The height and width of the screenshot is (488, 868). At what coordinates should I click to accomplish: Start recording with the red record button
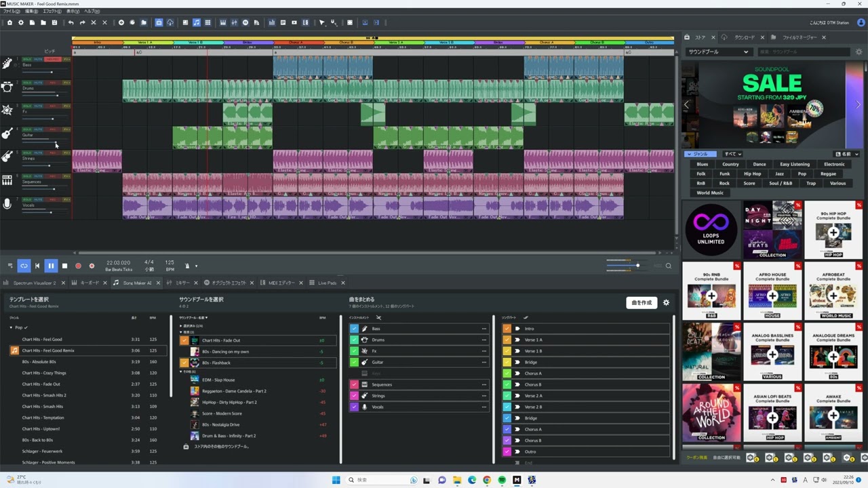pos(78,266)
